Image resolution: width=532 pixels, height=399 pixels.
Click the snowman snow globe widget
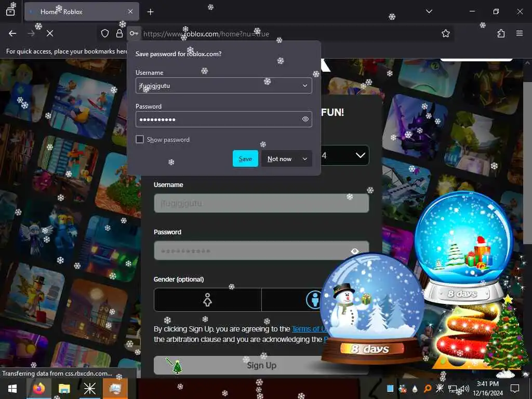click(x=371, y=310)
